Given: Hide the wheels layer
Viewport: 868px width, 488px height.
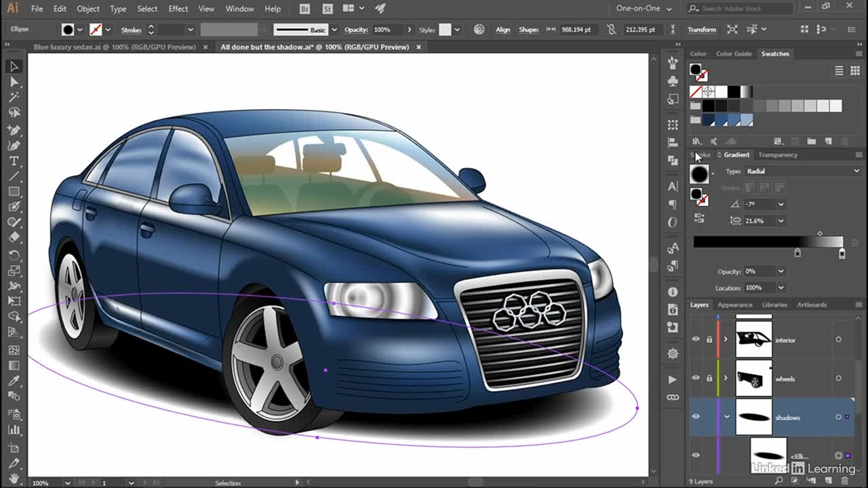Looking at the screenshot, I should point(696,378).
